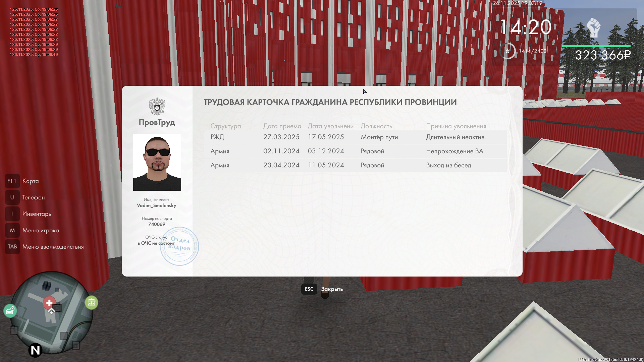Click the red medical cross minimap marker

[x=49, y=303]
